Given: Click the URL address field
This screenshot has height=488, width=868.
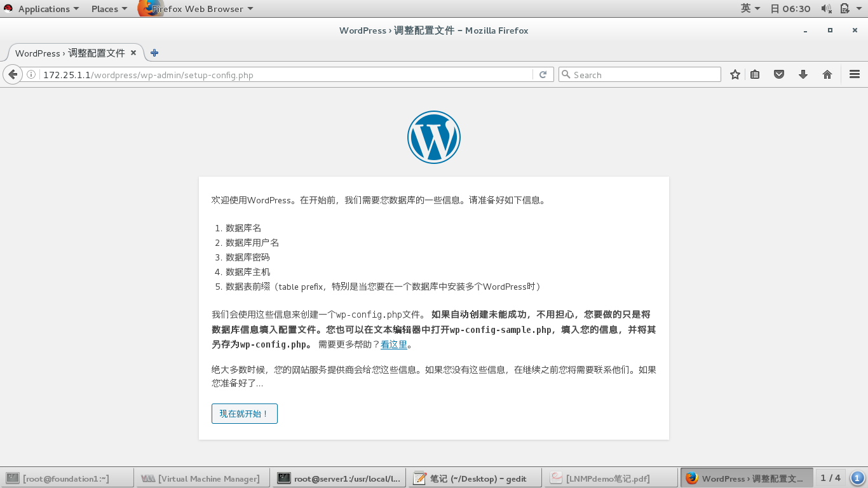Looking at the screenshot, I should pyautogui.click(x=286, y=74).
